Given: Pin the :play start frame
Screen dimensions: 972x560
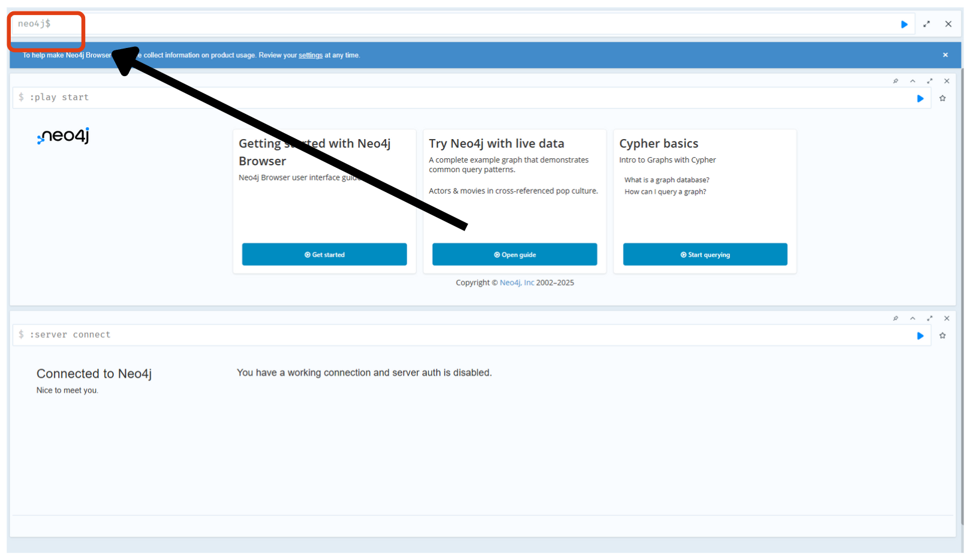Looking at the screenshot, I should (x=895, y=81).
